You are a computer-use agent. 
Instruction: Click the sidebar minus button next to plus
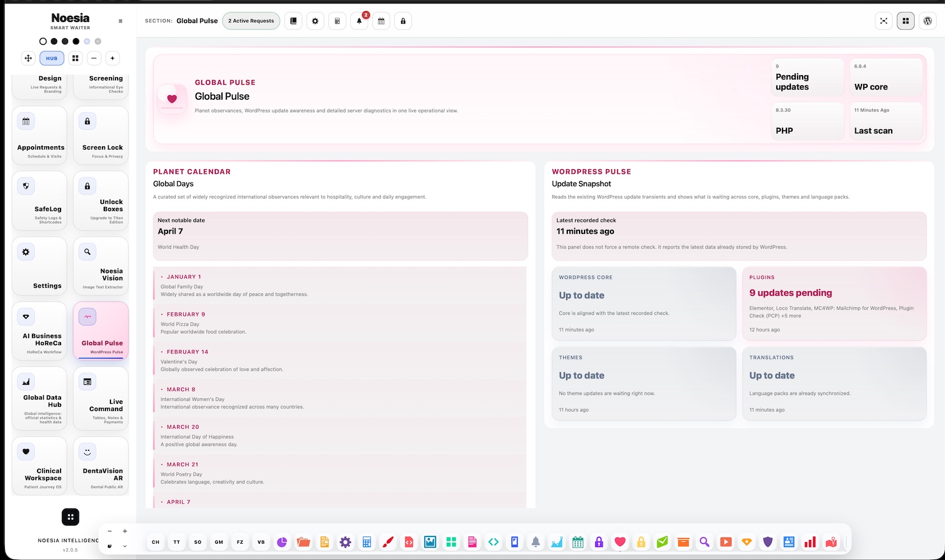point(94,58)
